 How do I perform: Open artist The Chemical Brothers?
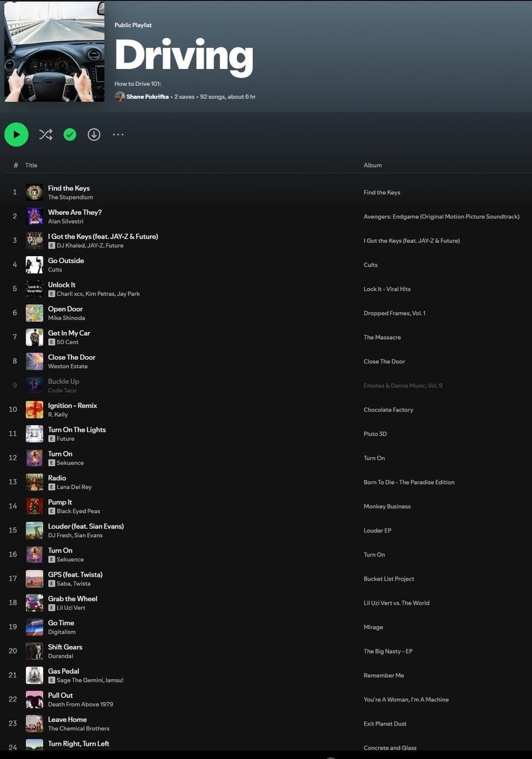click(78, 729)
